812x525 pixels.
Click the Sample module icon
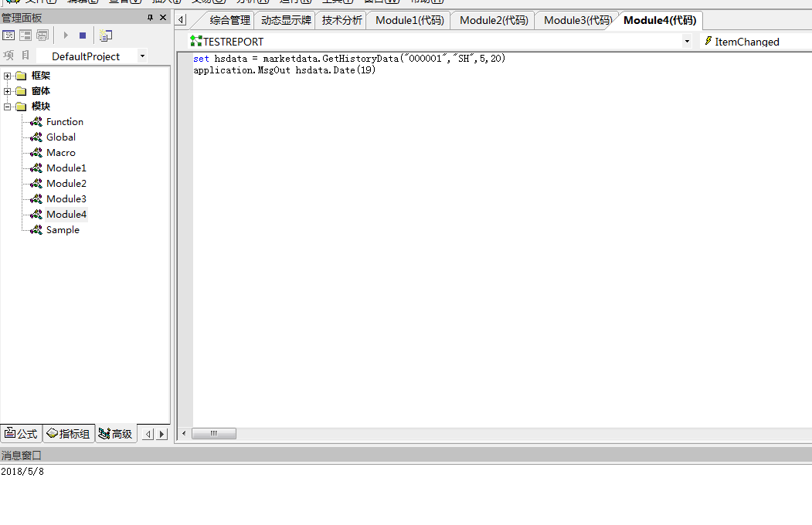(36, 229)
